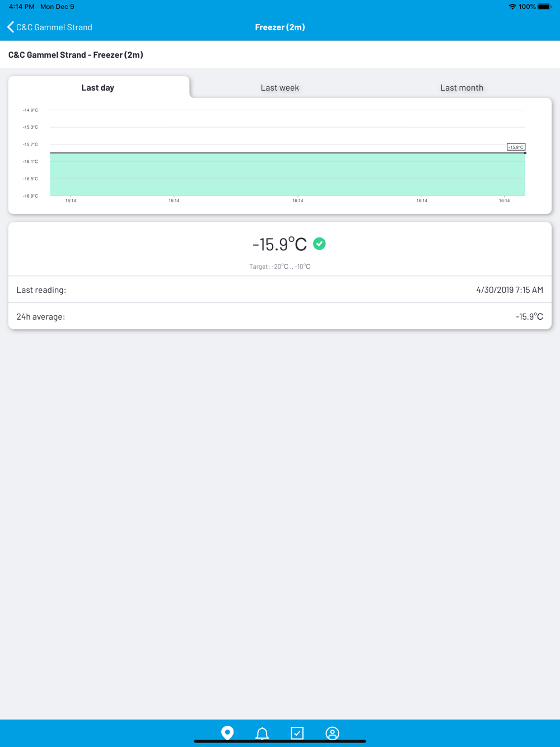
Task: Tap the current temperature -15.9°C reading
Action: pos(279,244)
